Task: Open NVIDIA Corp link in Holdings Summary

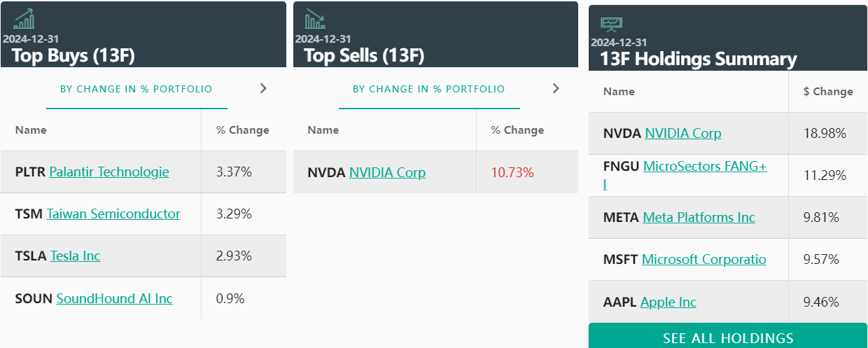Action: click(682, 133)
